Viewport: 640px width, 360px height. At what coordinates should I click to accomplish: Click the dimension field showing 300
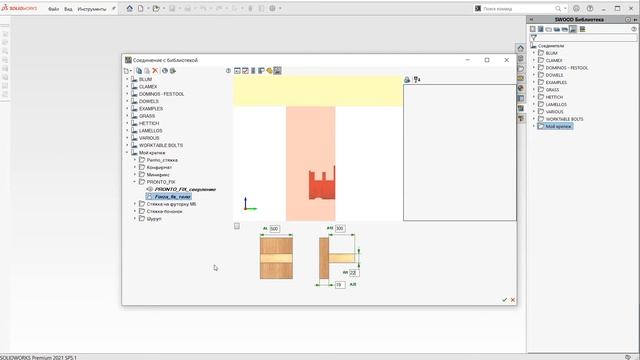pos(340,229)
